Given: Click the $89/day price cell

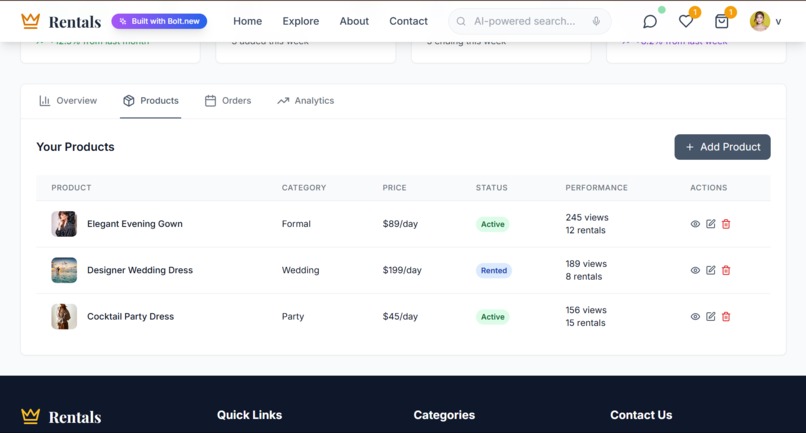Looking at the screenshot, I should (400, 224).
